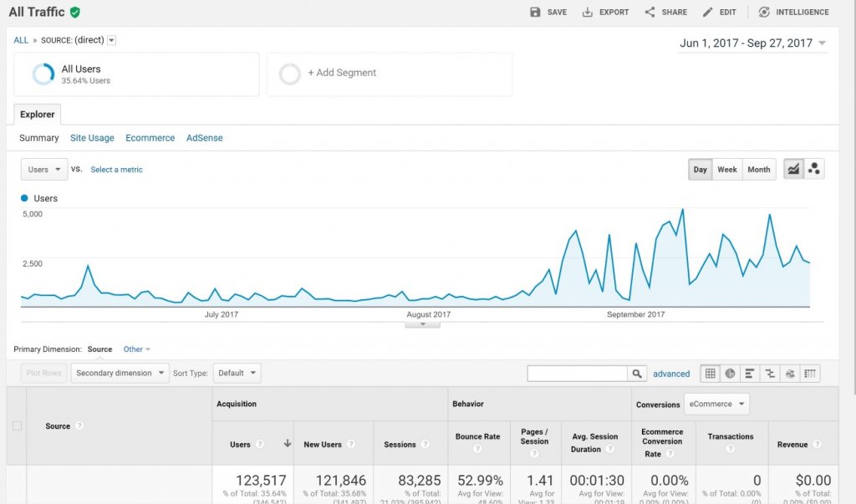Open the date range picker
856x504 pixels.
click(753, 43)
